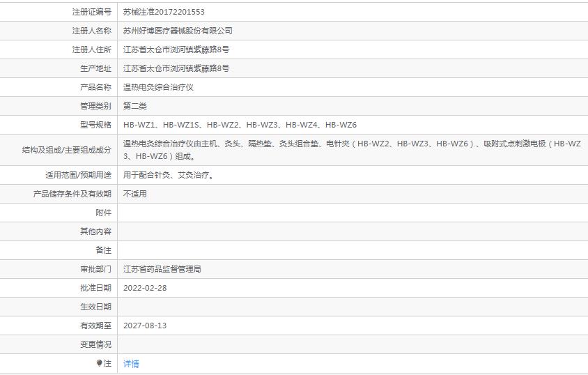Click intended use 用于配合针灸、艾灸治疗
The width and height of the screenshot is (588, 375).
coord(169,175)
